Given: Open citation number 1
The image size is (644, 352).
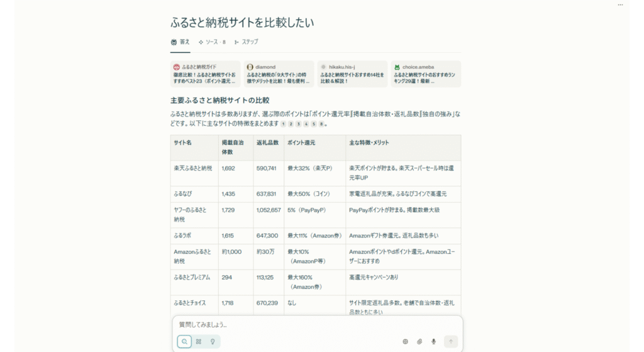Looking at the screenshot, I should click(x=283, y=124).
